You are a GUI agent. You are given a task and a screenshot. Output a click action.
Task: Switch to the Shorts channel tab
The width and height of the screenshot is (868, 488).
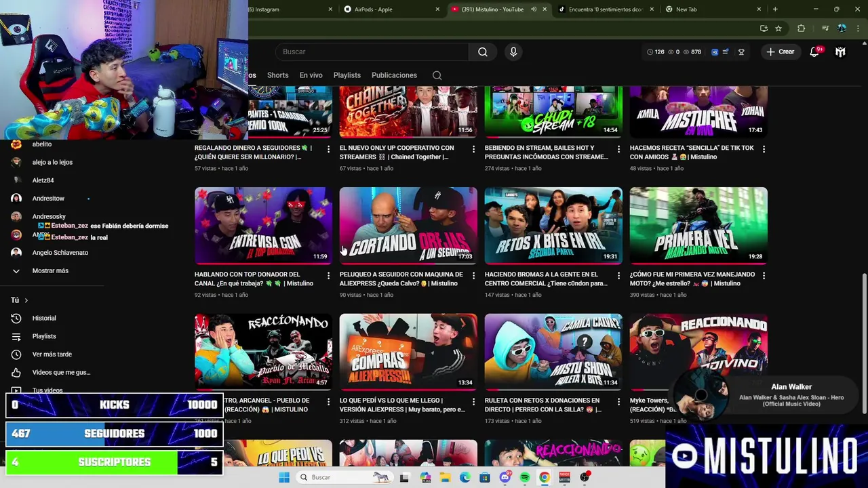pos(277,75)
